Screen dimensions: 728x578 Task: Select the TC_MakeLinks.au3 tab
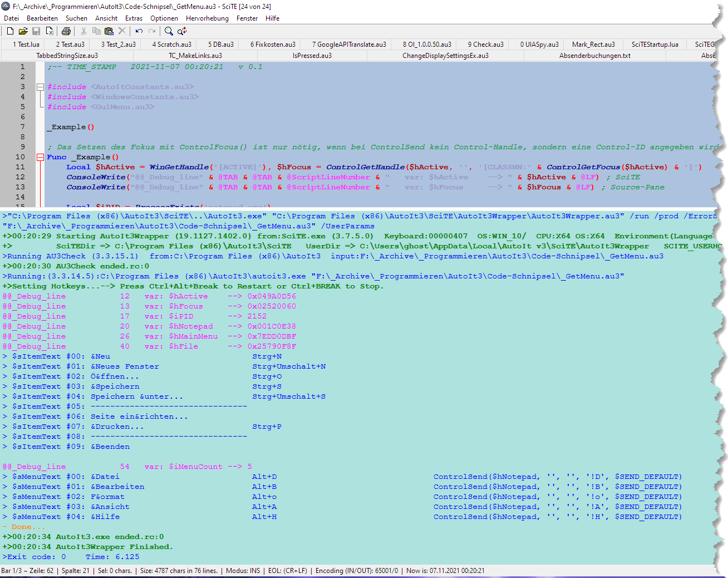pyautogui.click(x=195, y=56)
